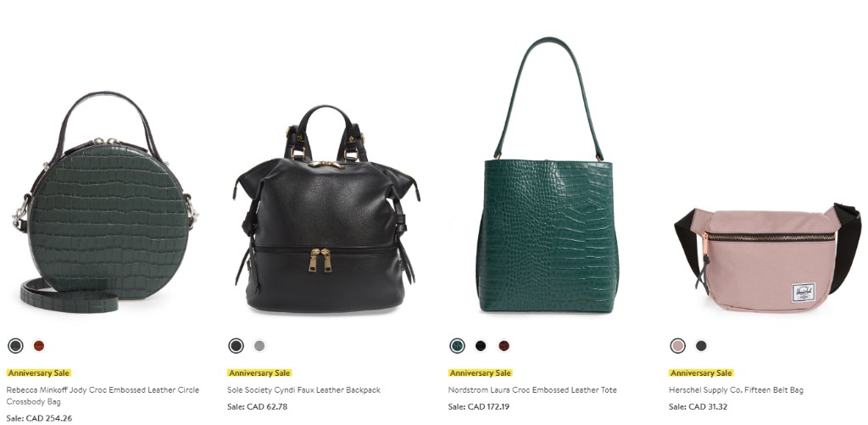
Task: Choose black swatch for Sole Society backpack
Action: (x=236, y=346)
